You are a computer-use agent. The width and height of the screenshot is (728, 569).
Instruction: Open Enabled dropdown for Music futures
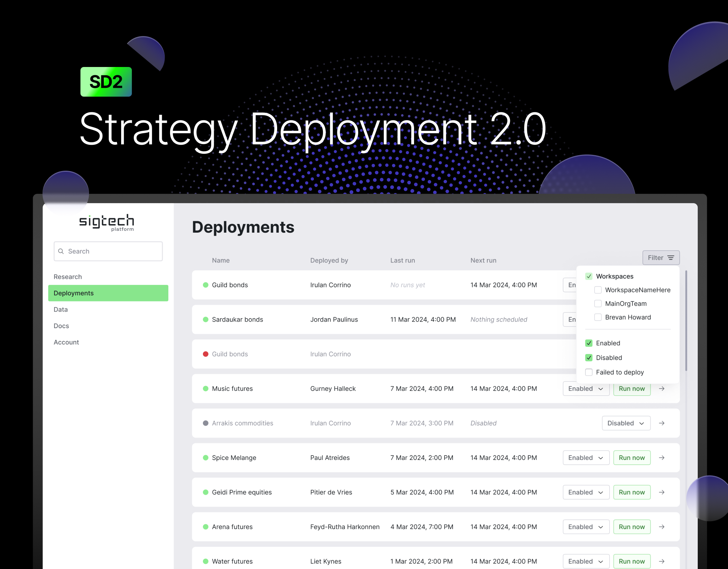click(586, 389)
